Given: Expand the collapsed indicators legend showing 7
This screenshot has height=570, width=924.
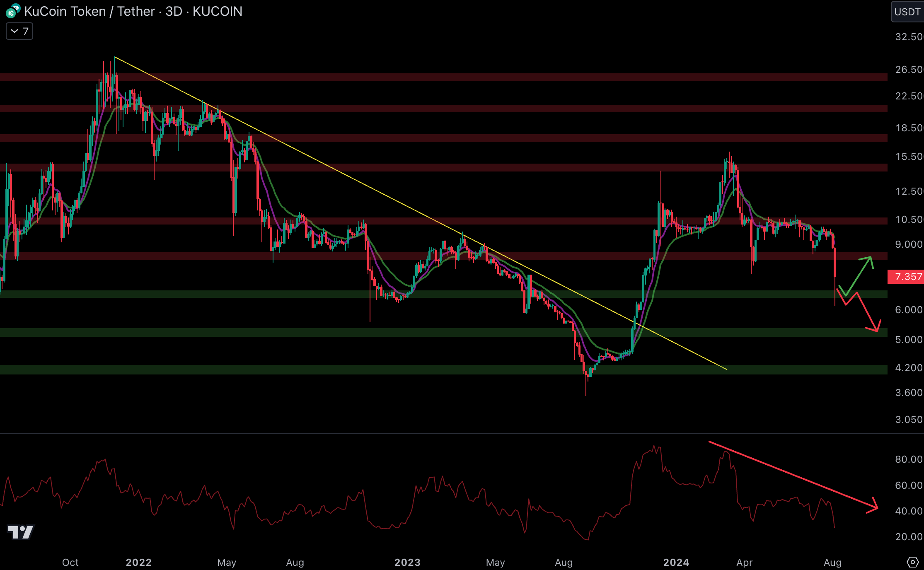Looking at the screenshot, I should 19,31.
